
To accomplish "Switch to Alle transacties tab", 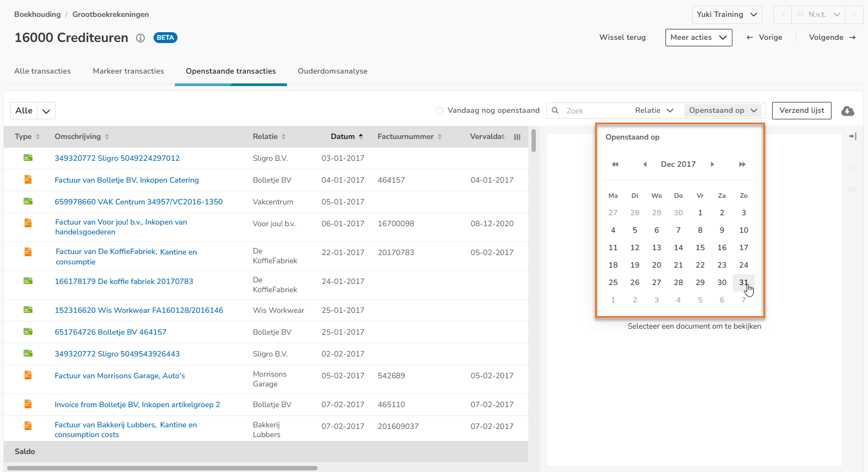I will point(42,71).
